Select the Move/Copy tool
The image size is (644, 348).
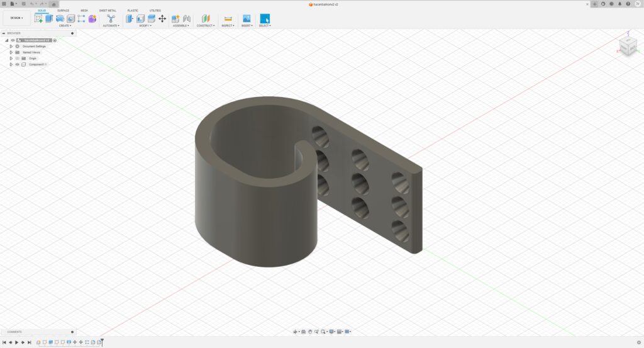[x=162, y=18]
